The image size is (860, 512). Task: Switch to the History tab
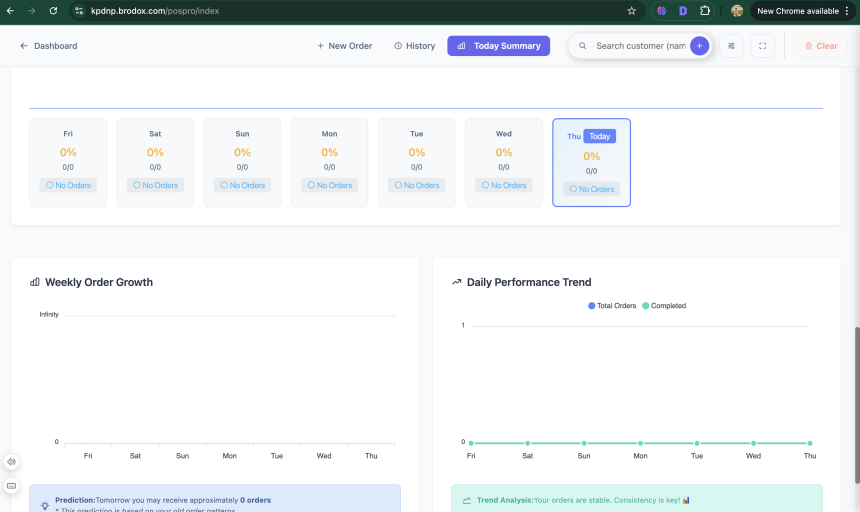coord(414,46)
